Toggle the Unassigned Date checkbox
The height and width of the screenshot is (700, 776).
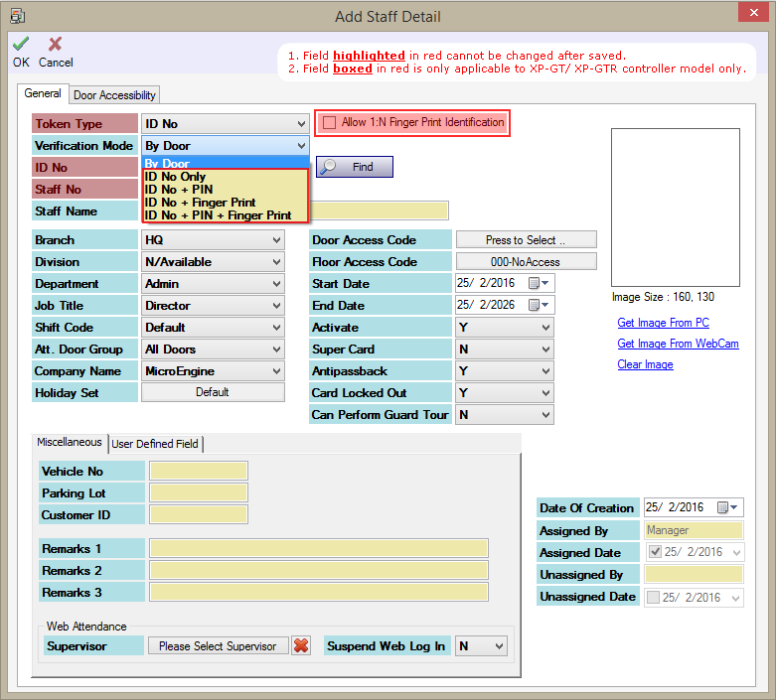[654, 597]
